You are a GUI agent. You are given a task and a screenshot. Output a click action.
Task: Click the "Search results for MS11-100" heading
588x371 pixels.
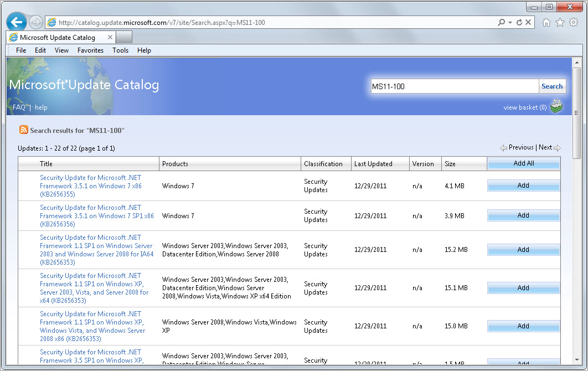coord(78,130)
